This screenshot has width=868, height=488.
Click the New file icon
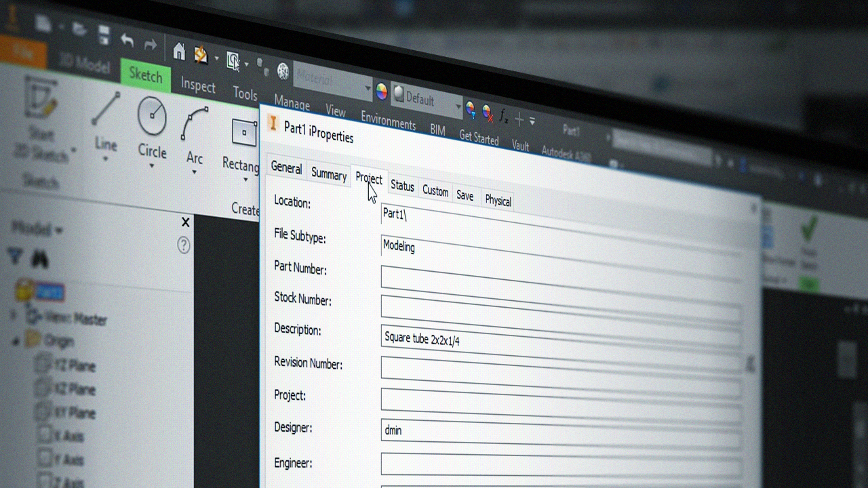click(44, 24)
